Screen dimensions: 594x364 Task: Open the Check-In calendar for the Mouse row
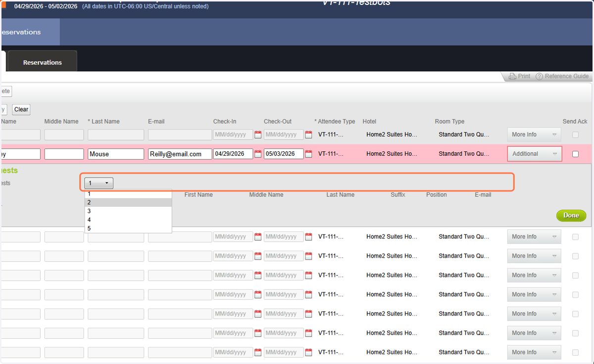coord(257,154)
